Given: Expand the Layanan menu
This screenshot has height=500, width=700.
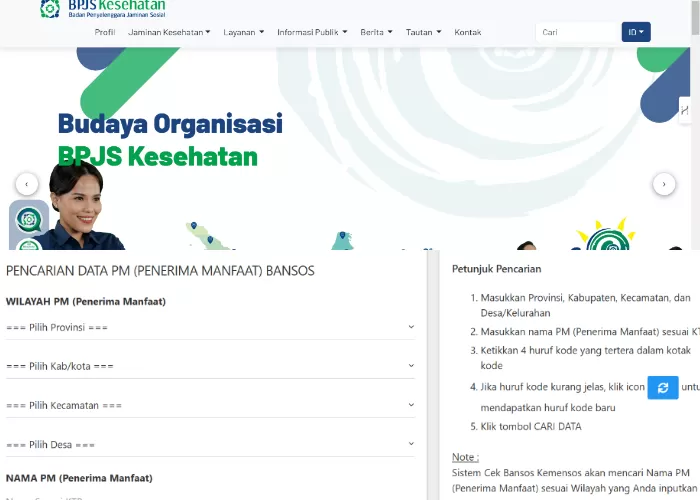Looking at the screenshot, I should click(x=244, y=32).
